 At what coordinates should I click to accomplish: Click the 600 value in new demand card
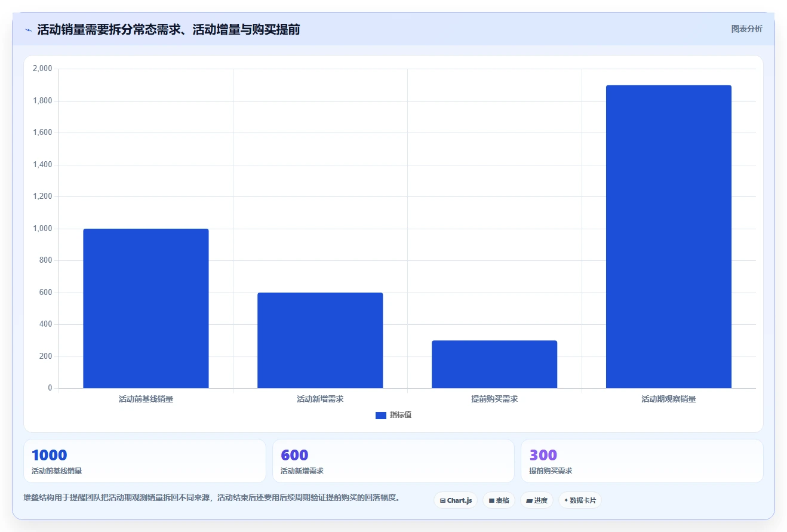pyautogui.click(x=294, y=456)
